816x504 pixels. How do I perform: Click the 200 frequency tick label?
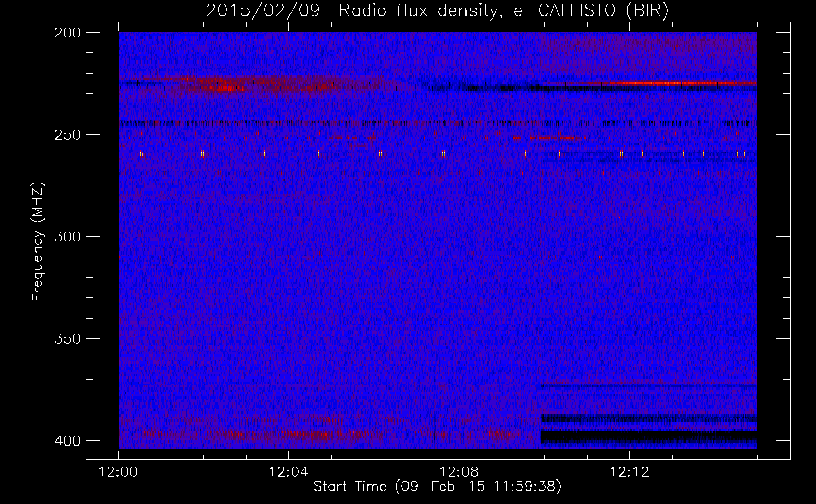pos(68,33)
